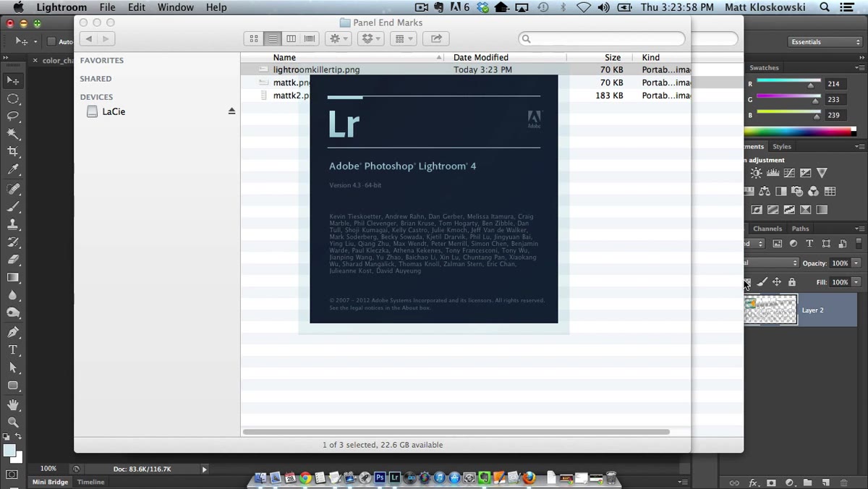Select the Elliptical Marquee tool
The height and width of the screenshot is (489, 868).
13,98
